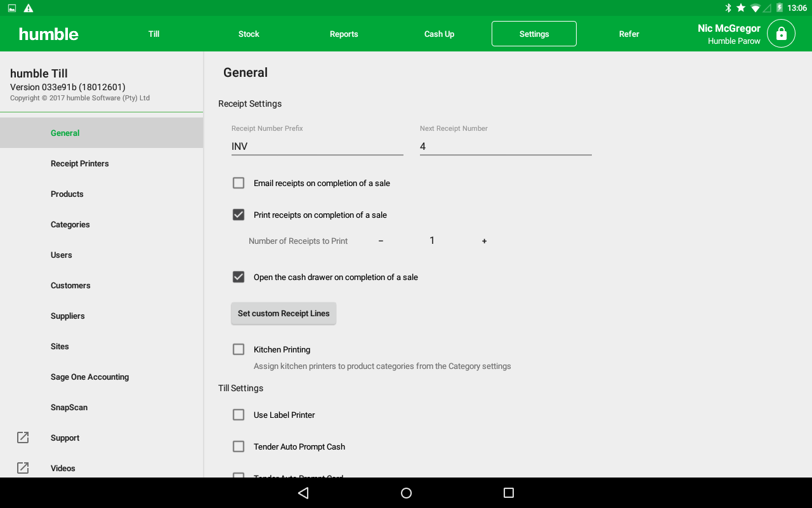Tap the Humble Parow site name
812x508 pixels.
(734, 41)
